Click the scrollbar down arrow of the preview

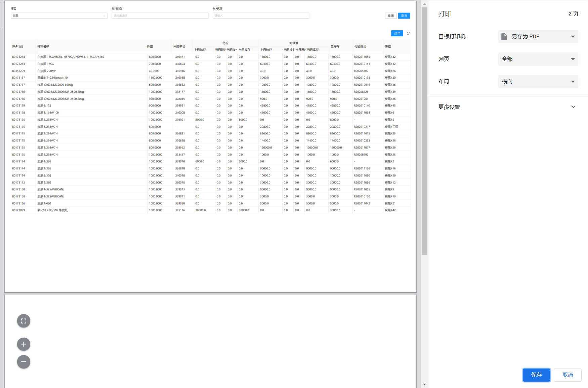[x=424, y=384]
